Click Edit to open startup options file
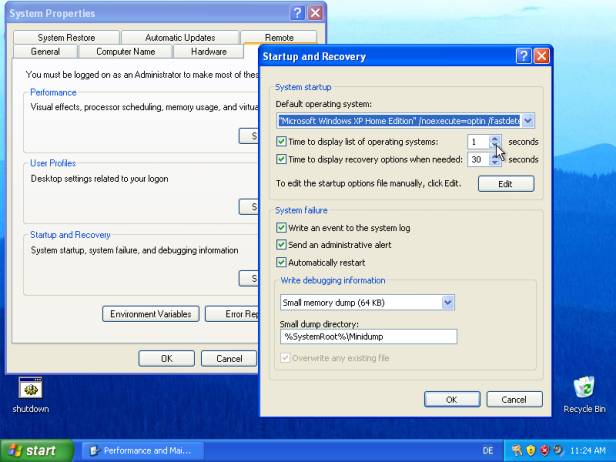The image size is (616, 462). coord(506,184)
